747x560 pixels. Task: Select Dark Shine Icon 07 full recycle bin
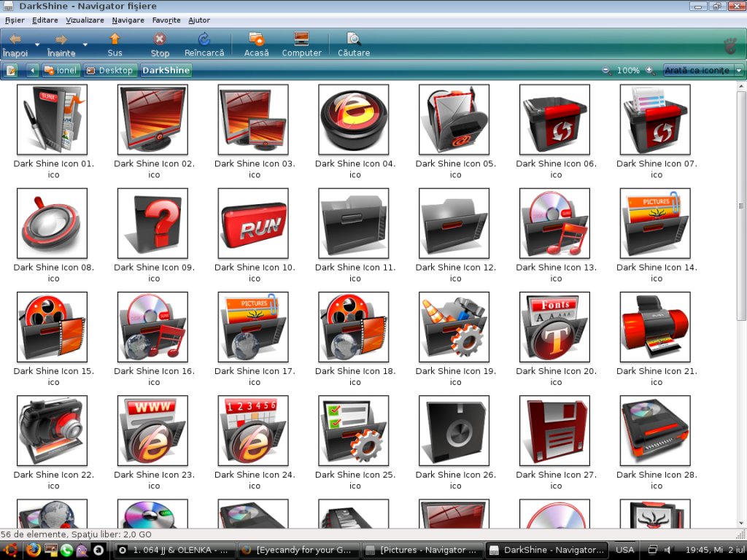655,120
